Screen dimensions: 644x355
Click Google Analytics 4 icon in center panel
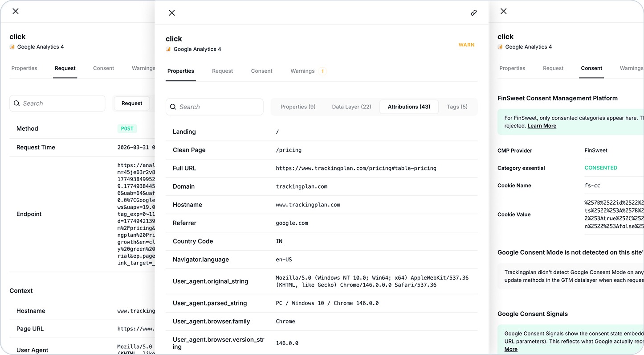pos(168,49)
